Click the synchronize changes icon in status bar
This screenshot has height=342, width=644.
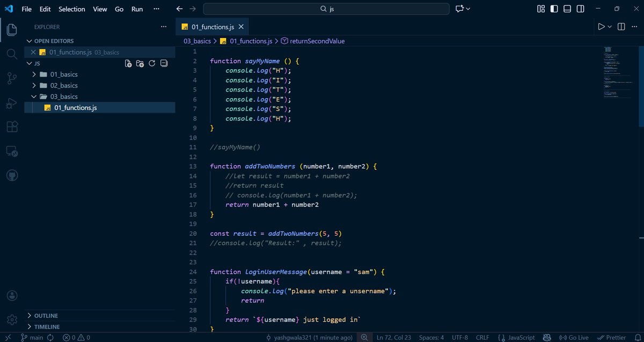pos(51,338)
